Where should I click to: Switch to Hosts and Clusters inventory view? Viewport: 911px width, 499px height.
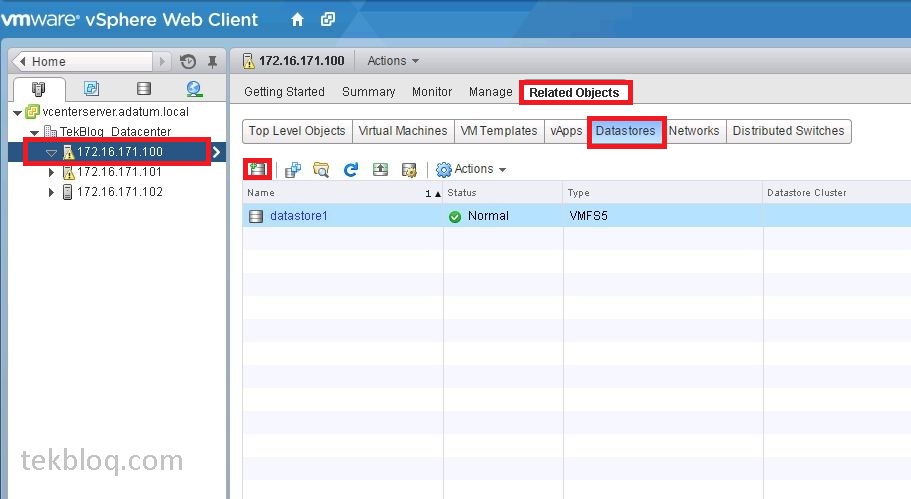pos(38,89)
